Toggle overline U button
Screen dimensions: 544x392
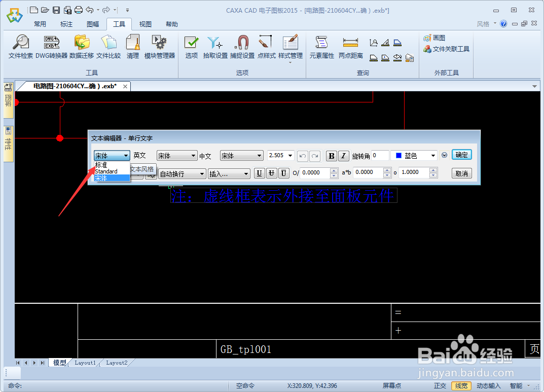pos(283,173)
